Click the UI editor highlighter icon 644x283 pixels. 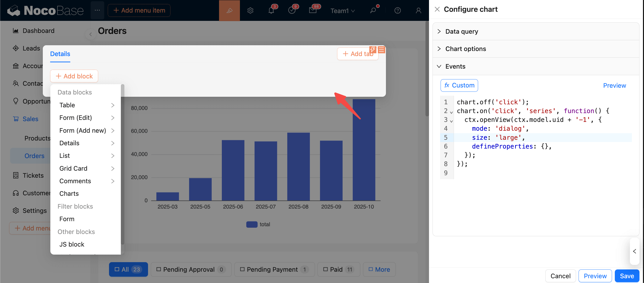tap(229, 11)
